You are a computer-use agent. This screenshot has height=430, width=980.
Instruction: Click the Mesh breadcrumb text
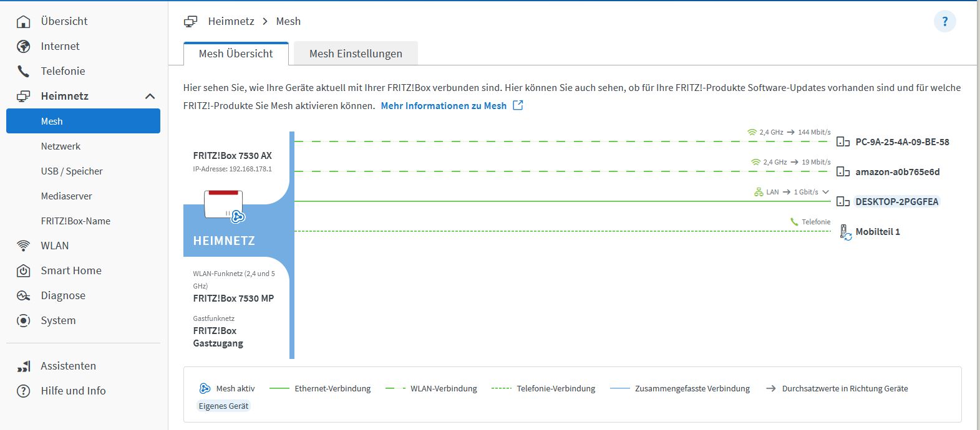click(288, 21)
